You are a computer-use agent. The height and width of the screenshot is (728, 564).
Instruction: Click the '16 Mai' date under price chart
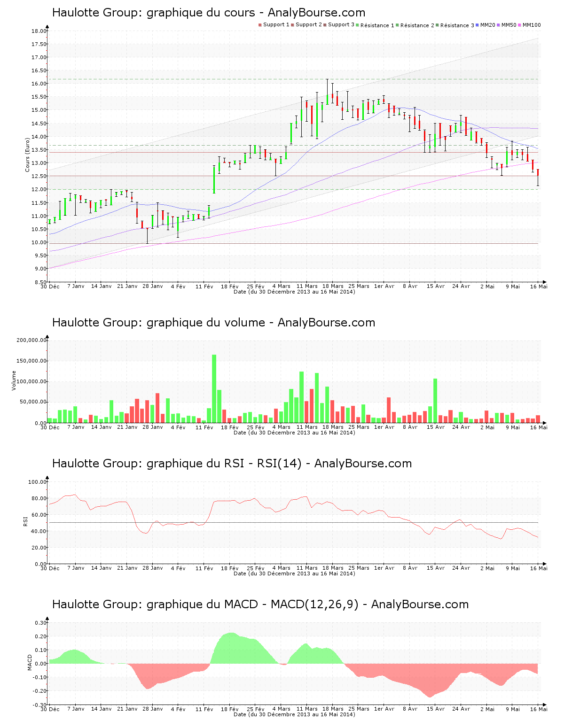pyautogui.click(x=539, y=287)
